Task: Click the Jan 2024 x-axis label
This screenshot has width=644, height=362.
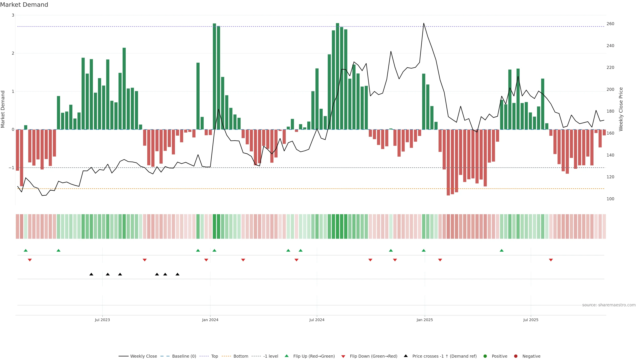Action: point(210,320)
